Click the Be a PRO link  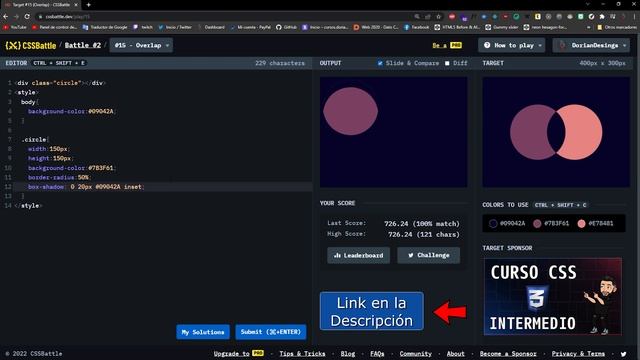(x=447, y=45)
